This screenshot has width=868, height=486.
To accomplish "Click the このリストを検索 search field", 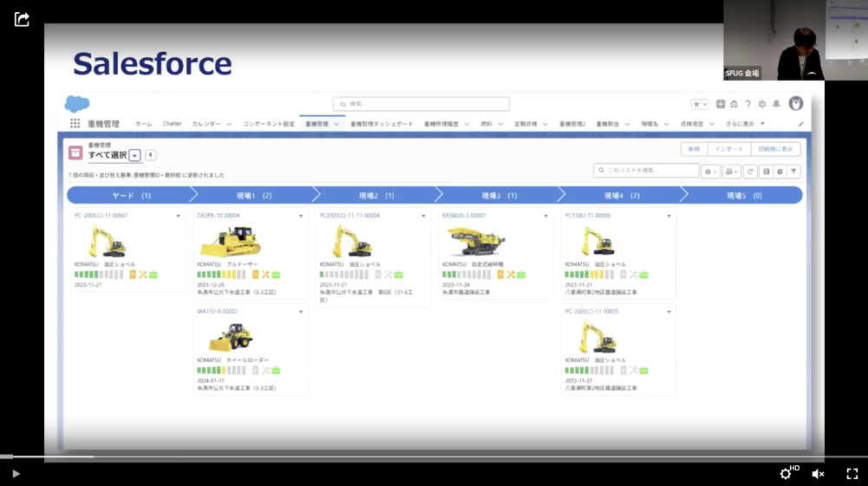I will [646, 171].
